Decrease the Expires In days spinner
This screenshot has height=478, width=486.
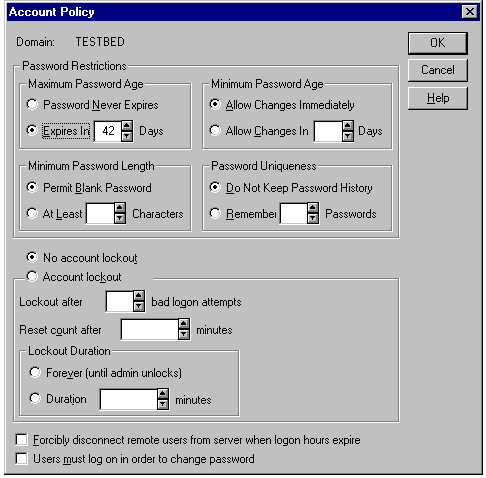127,136
